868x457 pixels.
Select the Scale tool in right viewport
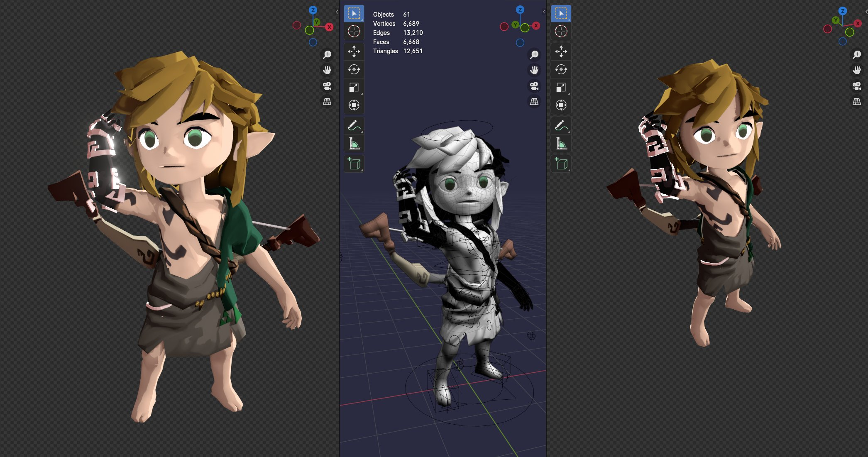point(561,87)
